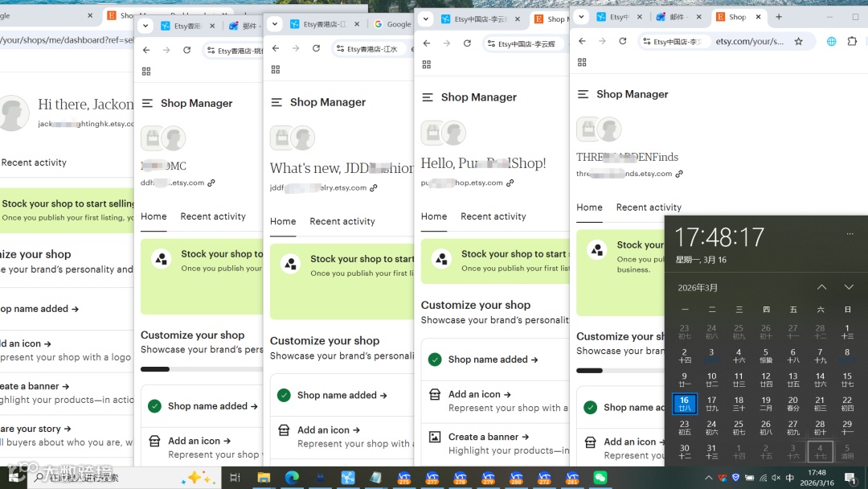The width and height of the screenshot is (868, 489).
Task: Go to next month in calendar
Action: click(x=849, y=287)
